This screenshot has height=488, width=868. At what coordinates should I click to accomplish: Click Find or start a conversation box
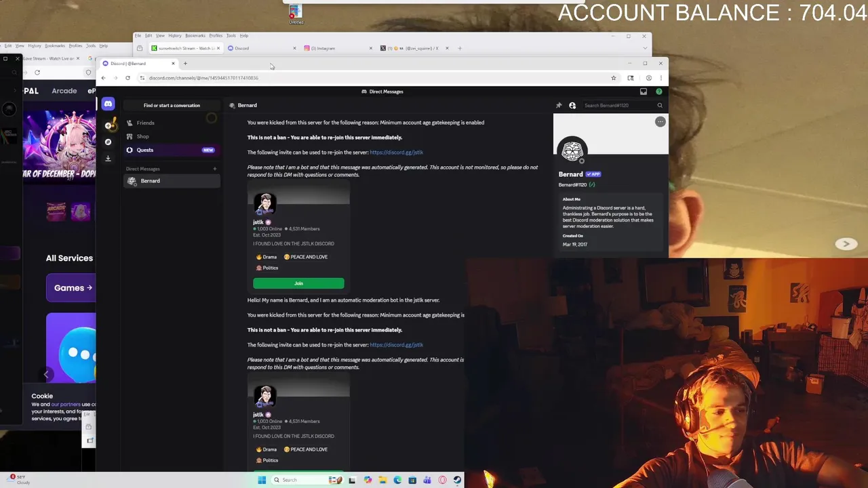point(172,105)
